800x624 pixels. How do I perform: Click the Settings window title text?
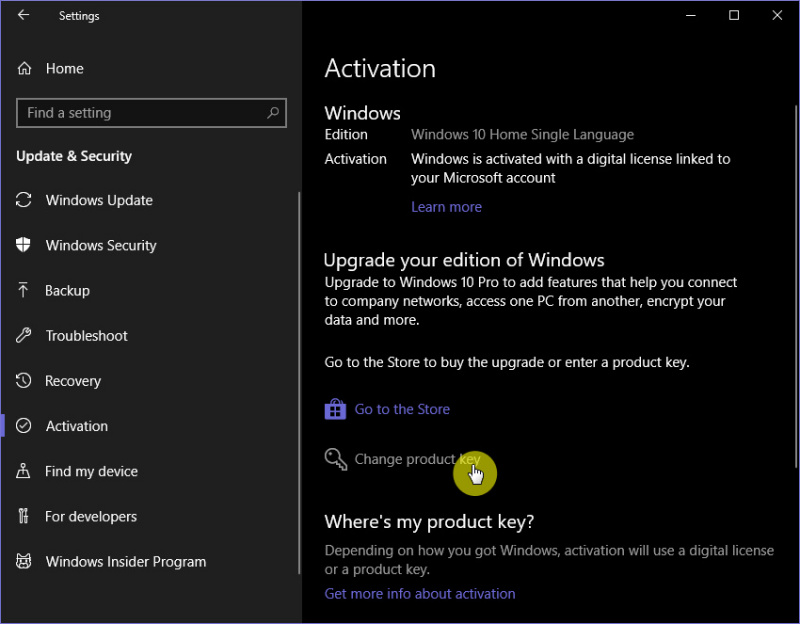tap(79, 16)
